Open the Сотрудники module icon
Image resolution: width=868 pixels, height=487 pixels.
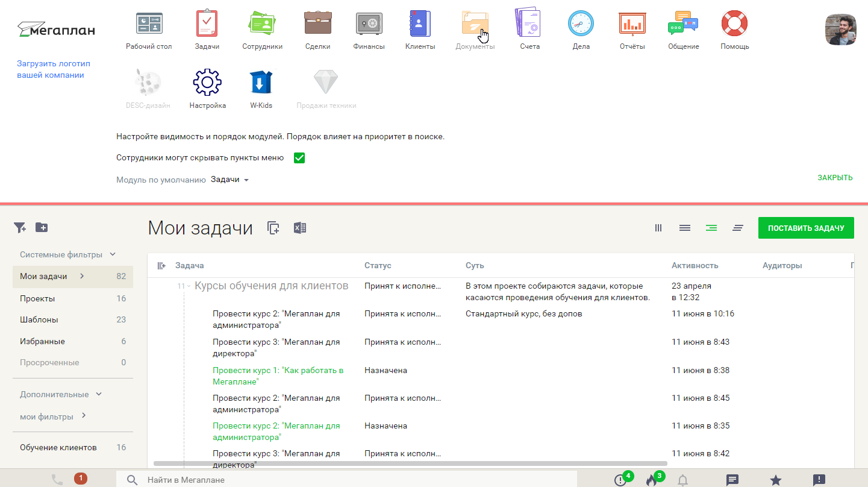coord(262,23)
